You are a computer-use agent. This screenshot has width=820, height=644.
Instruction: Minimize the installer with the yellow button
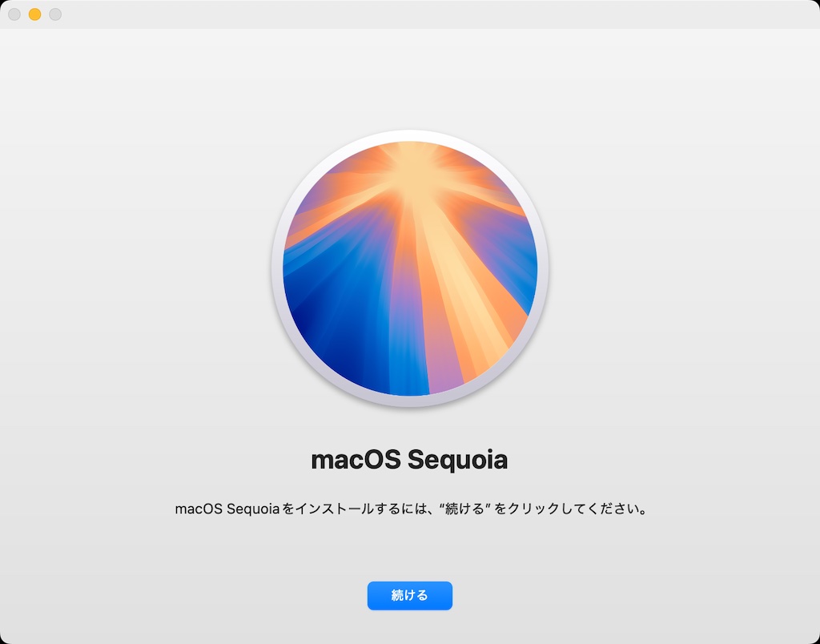(x=34, y=14)
